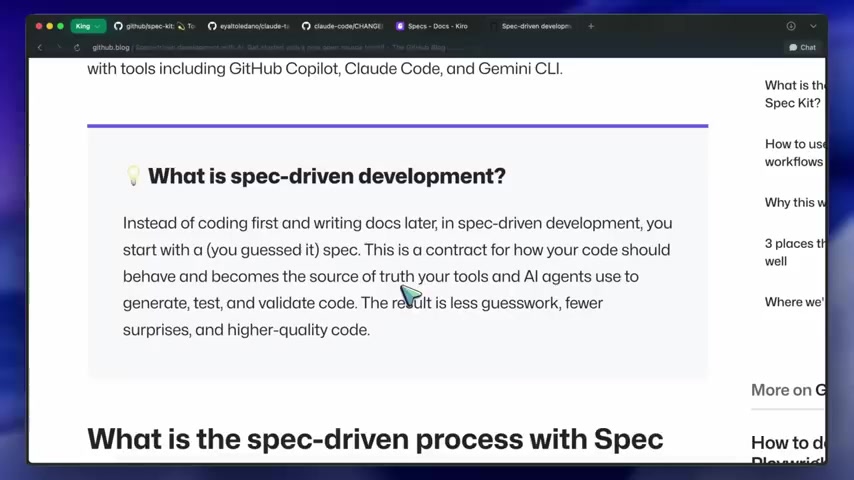Viewport: 854px width, 480px height.
Task: Click the browser forward arrow
Action: click(58, 47)
